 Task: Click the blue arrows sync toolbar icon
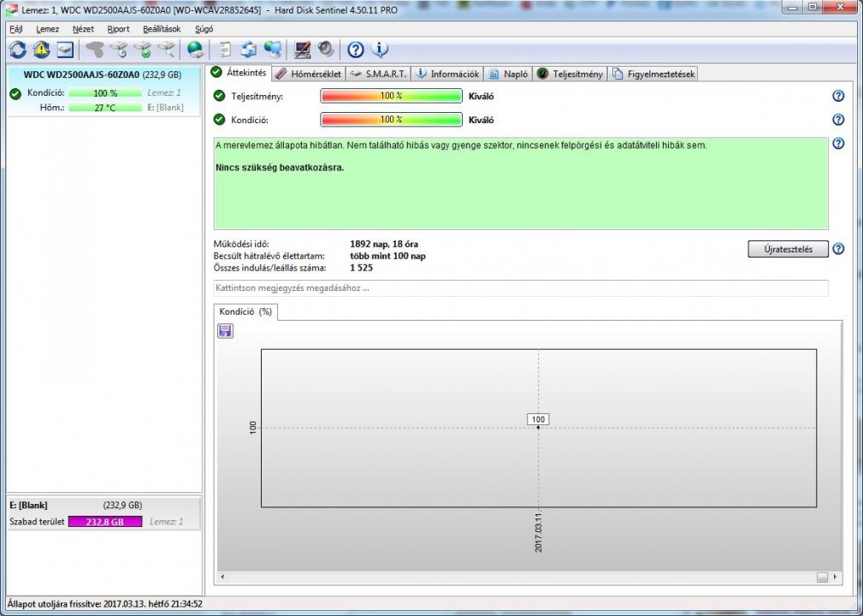click(x=249, y=50)
